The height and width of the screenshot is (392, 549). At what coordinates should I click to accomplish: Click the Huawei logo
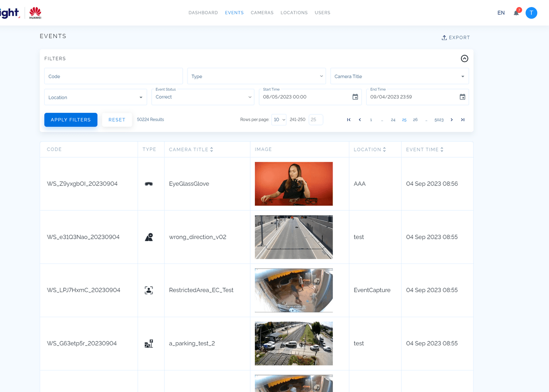35,13
